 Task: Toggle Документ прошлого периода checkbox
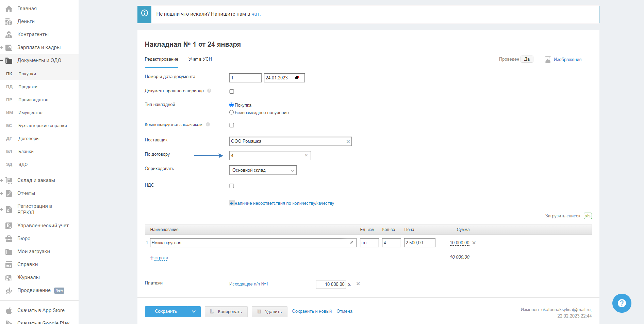(232, 91)
